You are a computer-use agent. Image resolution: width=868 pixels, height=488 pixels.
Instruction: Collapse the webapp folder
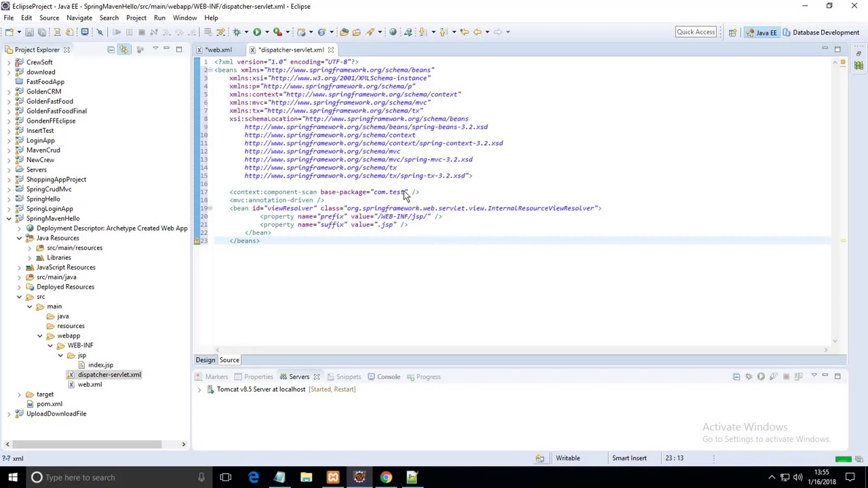(40, 335)
